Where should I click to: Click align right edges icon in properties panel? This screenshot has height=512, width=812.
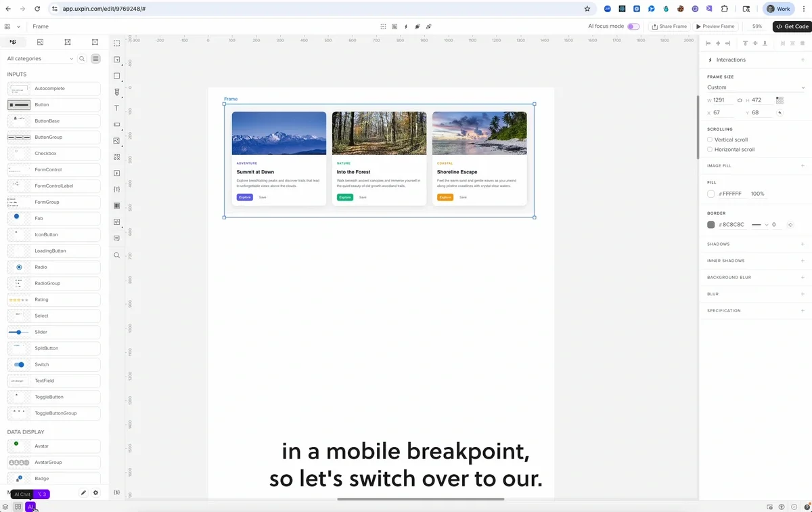[727, 43]
